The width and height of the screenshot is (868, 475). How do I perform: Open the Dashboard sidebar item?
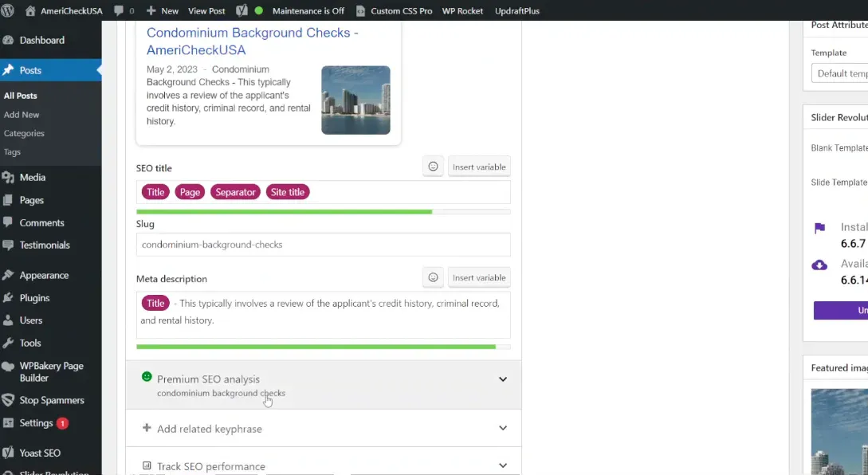(x=41, y=40)
